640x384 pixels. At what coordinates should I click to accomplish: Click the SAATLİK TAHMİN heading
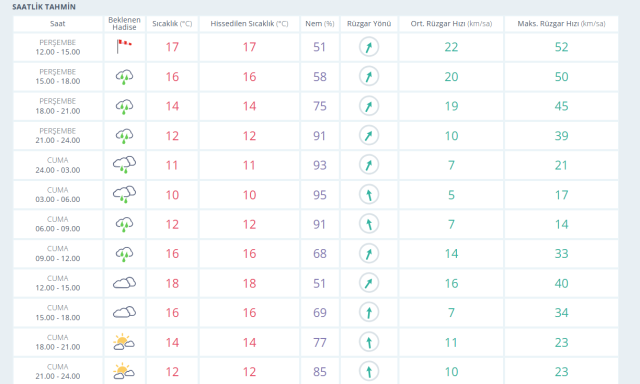click(x=44, y=7)
